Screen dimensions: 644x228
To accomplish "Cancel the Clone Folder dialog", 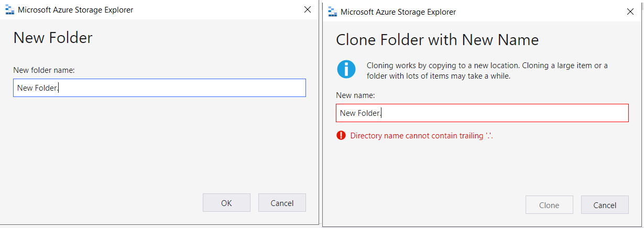I will (605, 205).
